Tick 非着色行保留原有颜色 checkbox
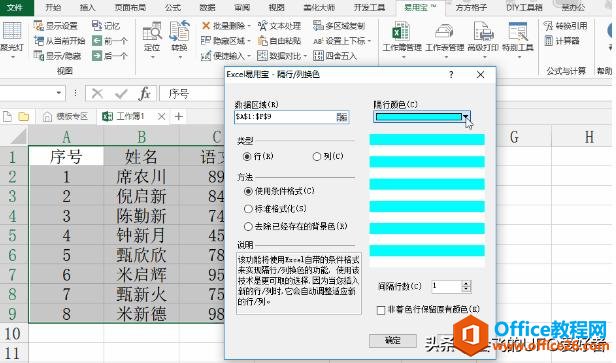 point(381,310)
